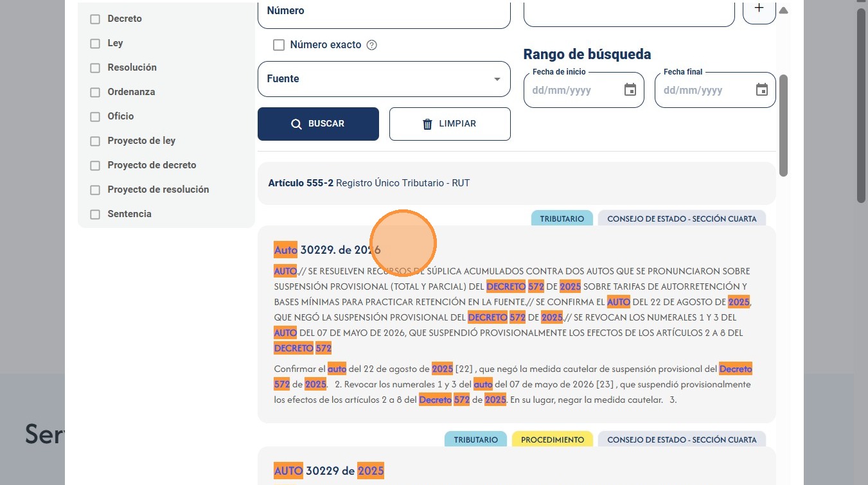Click the Fecha final date field
The image size is (868, 485).
(x=715, y=90)
